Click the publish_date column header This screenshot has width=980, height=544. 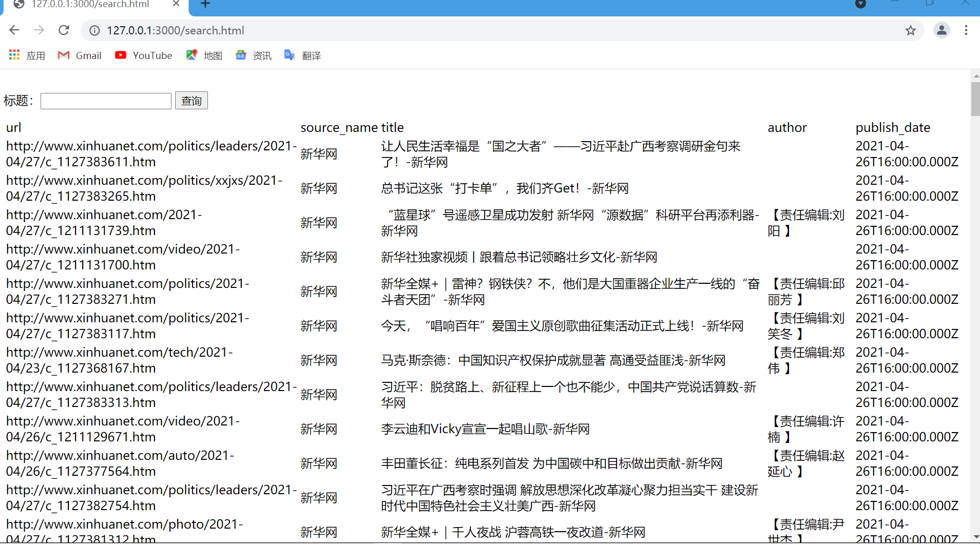click(893, 128)
